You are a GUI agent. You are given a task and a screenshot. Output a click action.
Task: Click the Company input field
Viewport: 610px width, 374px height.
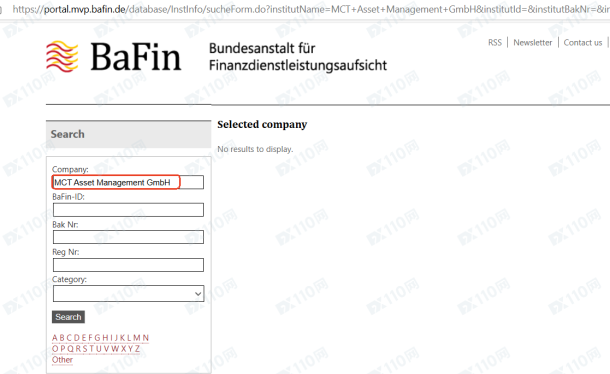pyautogui.click(x=128, y=182)
